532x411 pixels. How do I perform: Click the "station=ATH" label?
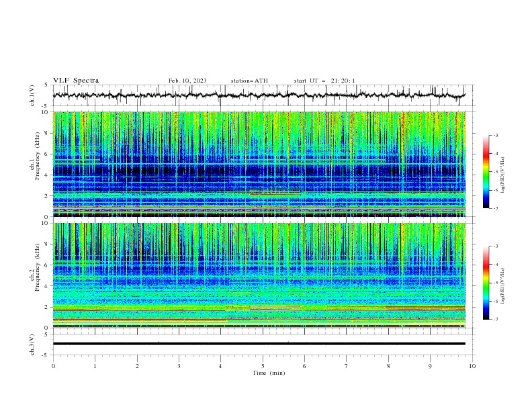pos(249,81)
